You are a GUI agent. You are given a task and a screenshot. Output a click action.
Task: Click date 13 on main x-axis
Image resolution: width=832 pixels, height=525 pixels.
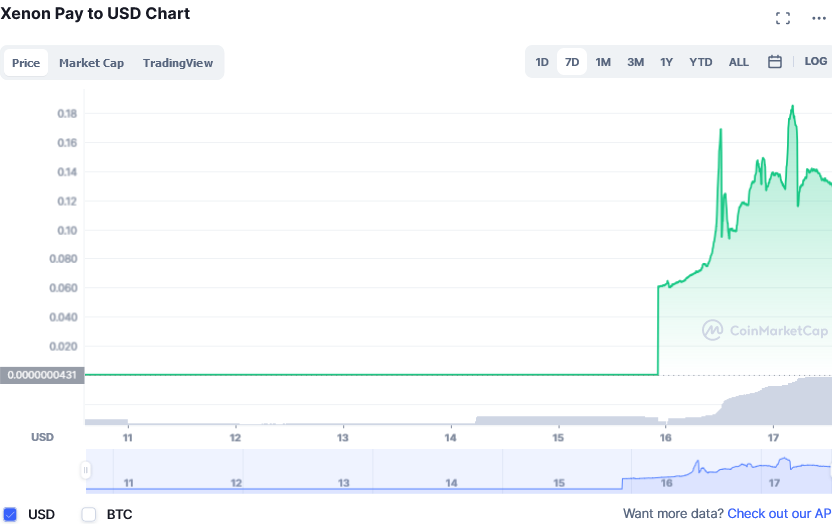pos(343,437)
